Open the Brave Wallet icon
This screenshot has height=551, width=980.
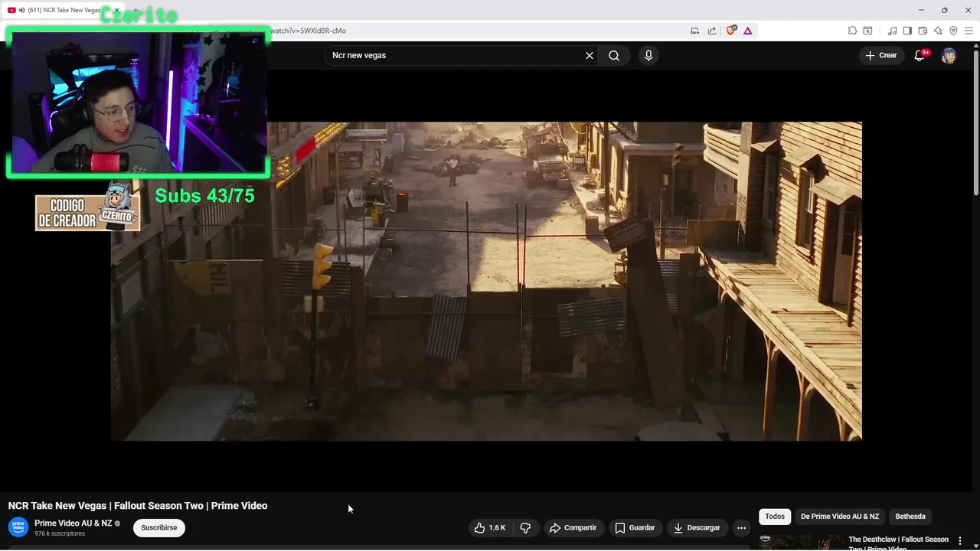click(923, 31)
